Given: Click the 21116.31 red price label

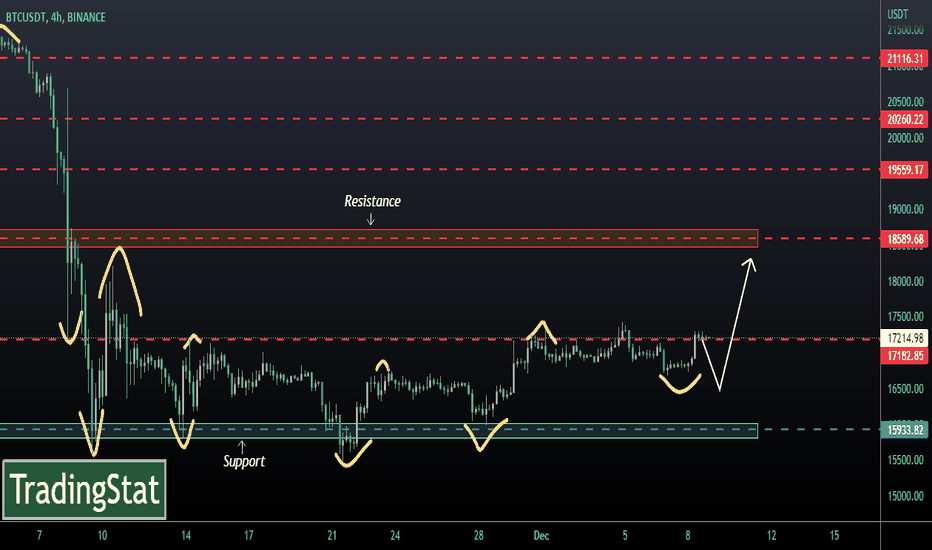Looking at the screenshot, I should (904, 58).
